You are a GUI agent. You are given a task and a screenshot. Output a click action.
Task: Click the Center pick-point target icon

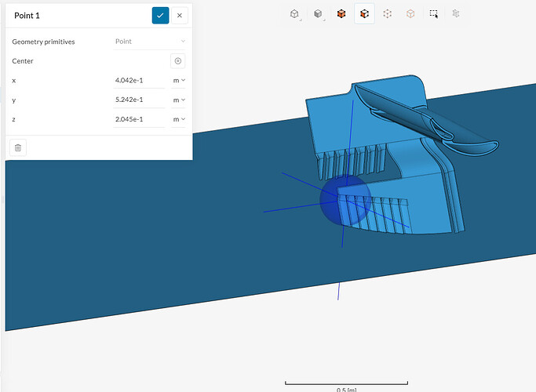[x=178, y=61]
